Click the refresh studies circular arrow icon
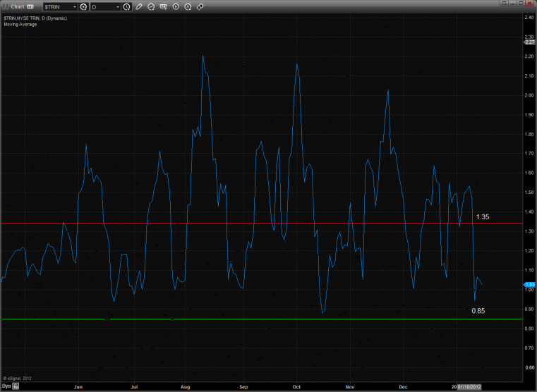The image size is (537, 392). [151, 7]
